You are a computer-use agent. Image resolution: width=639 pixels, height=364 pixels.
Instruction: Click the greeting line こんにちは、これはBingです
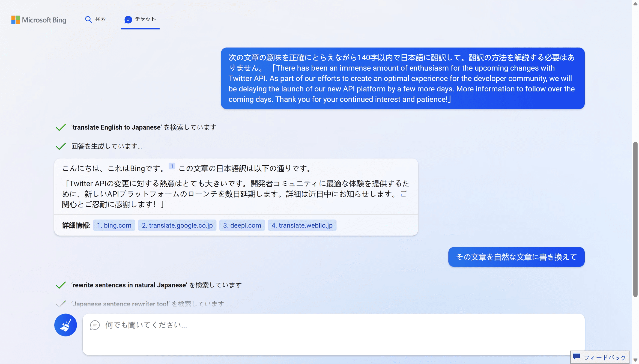pyautogui.click(x=114, y=168)
